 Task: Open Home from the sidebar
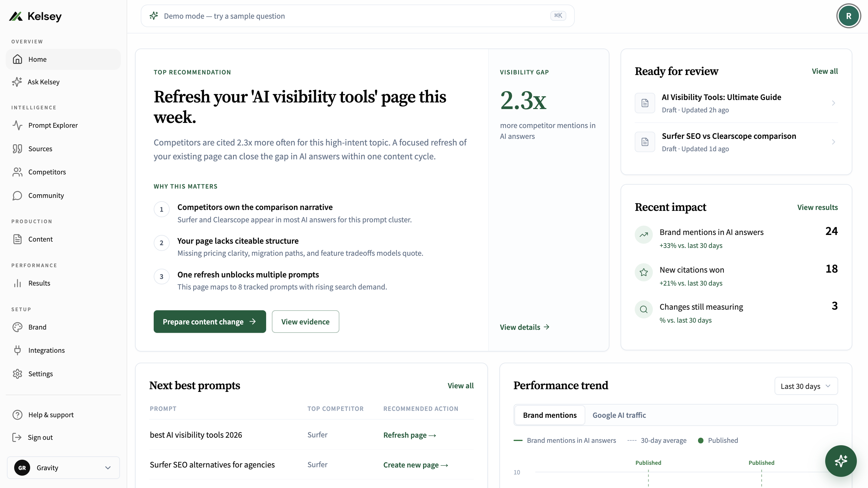tap(63, 59)
